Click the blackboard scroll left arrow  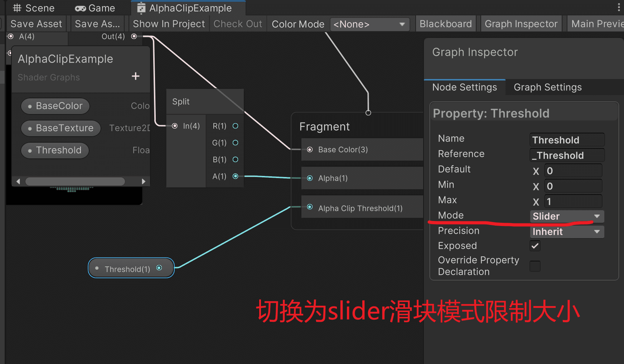pyautogui.click(x=18, y=181)
